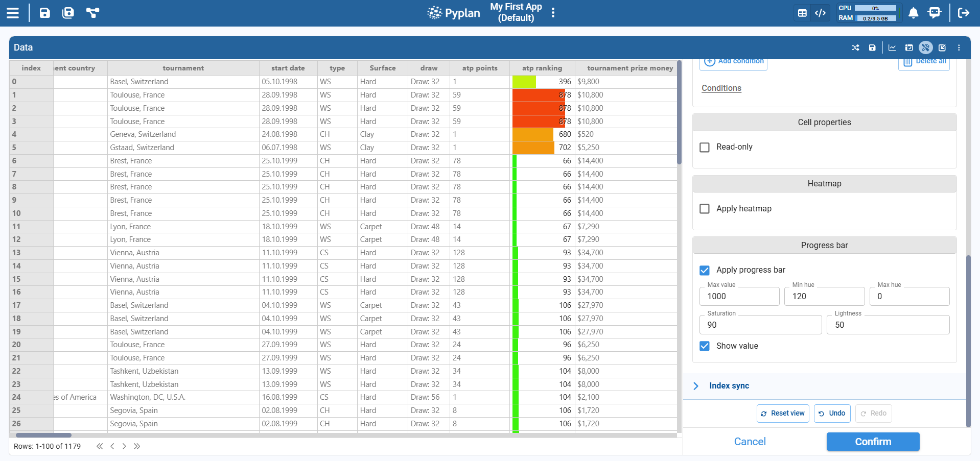Check the Apply heatmap option
The width and height of the screenshot is (980, 461).
(705, 209)
